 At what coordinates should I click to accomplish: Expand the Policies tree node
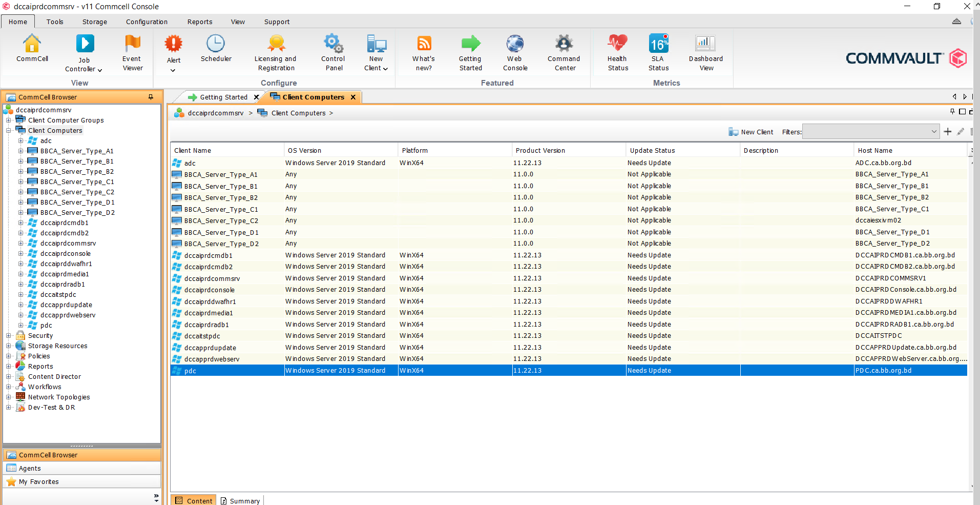coord(9,356)
